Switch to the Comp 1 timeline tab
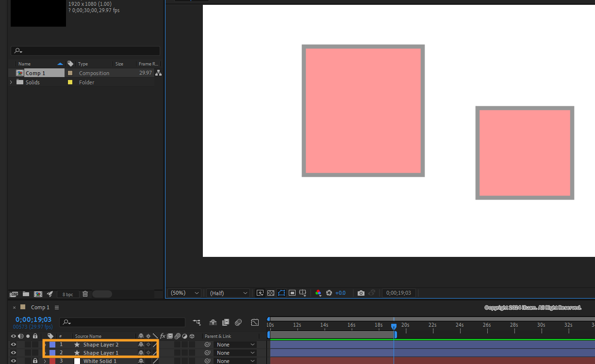The width and height of the screenshot is (595, 364). coord(40,307)
